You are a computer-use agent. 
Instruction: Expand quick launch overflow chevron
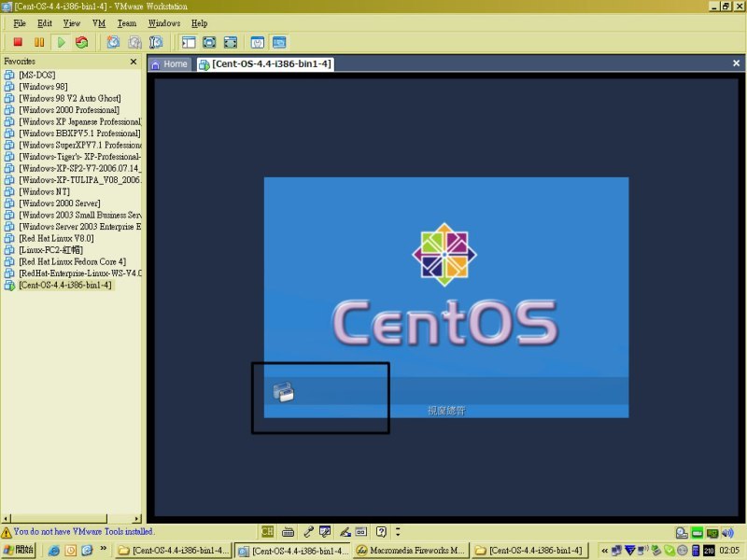(x=103, y=549)
